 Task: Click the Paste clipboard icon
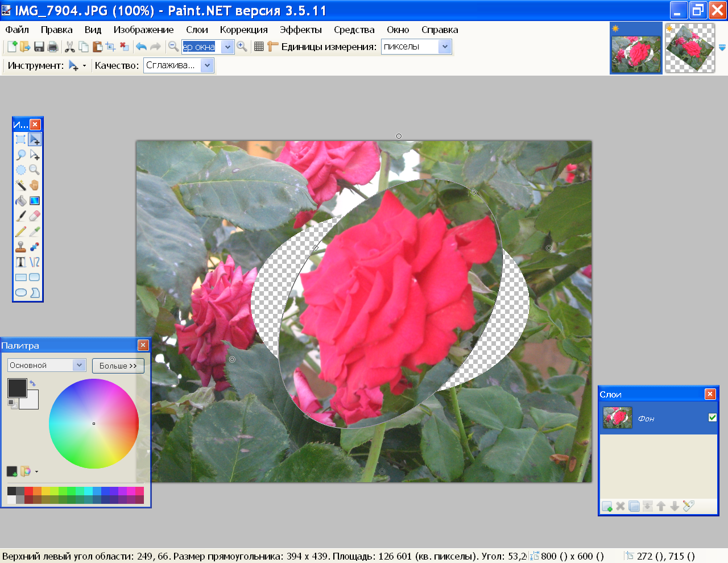[x=97, y=47]
